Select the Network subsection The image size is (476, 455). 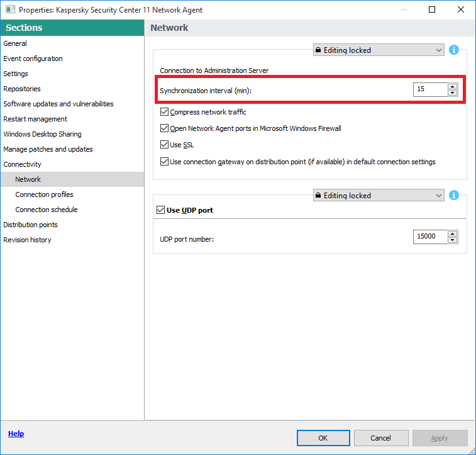pos(72,179)
